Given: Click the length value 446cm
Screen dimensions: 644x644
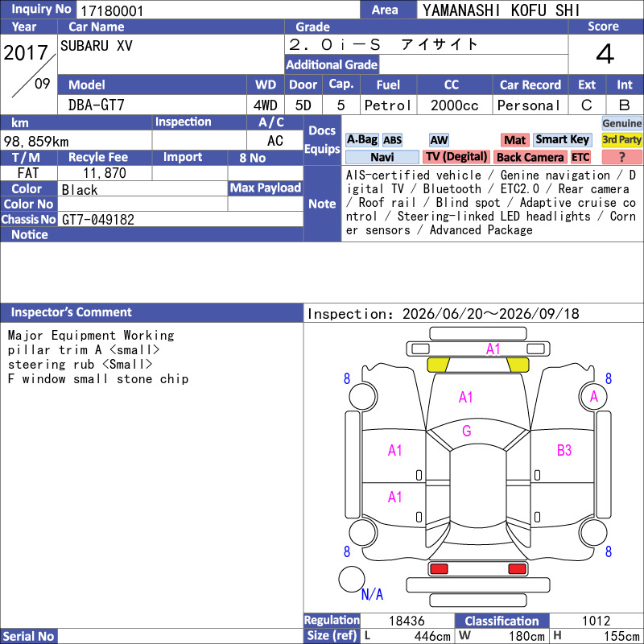Looking at the screenshot, I should 432,636.
